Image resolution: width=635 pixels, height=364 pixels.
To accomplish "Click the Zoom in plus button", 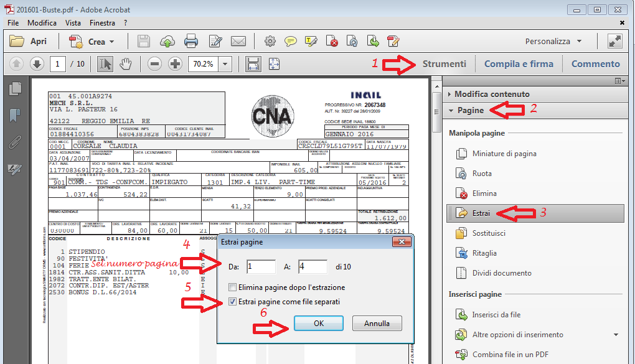I will [175, 63].
